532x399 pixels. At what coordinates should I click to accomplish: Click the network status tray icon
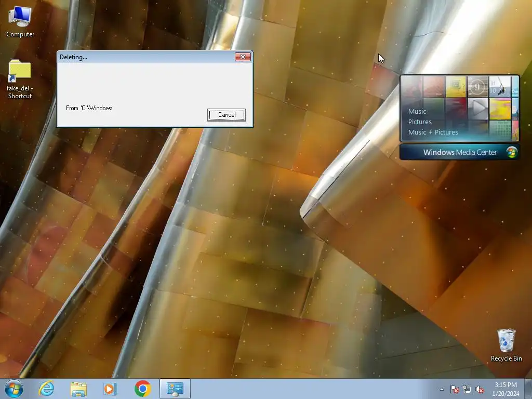tap(467, 389)
